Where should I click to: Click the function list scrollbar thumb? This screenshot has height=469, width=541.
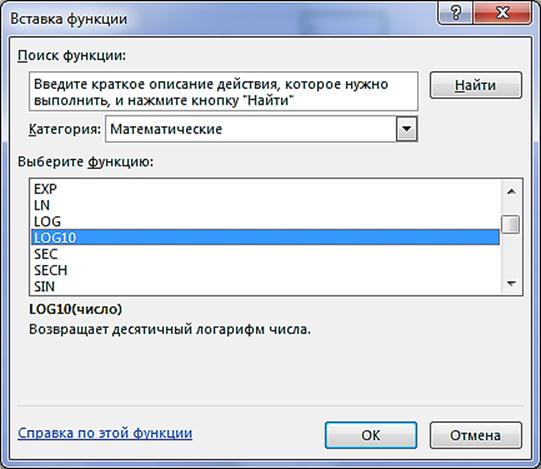[511, 225]
